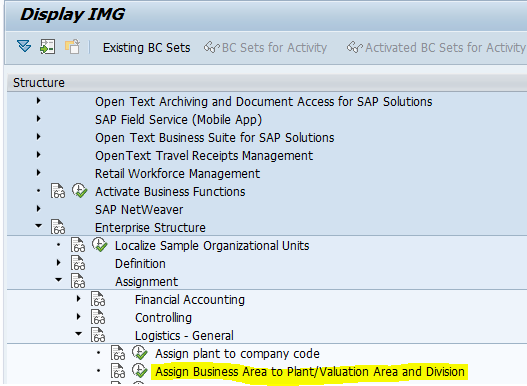The image size is (527, 386).
Task: Execute the Activate Business Functions activity icon
Action: click(80, 191)
